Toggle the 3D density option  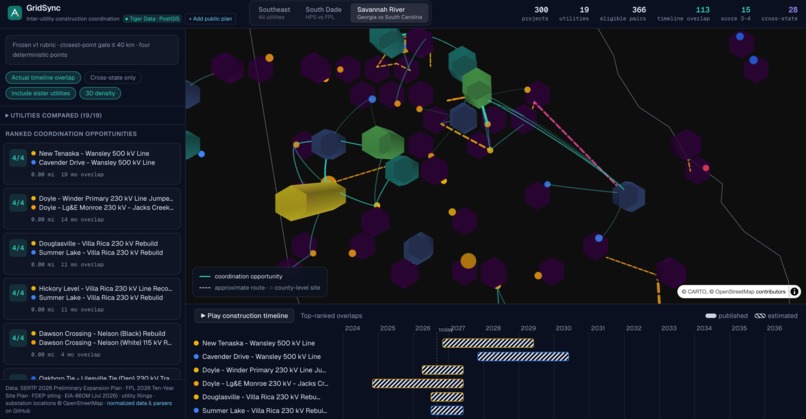[x=100, y=93]
